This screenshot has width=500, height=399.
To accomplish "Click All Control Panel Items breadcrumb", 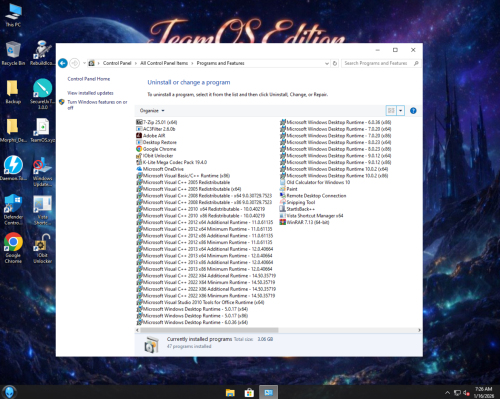I will click(x=164, y=63).
